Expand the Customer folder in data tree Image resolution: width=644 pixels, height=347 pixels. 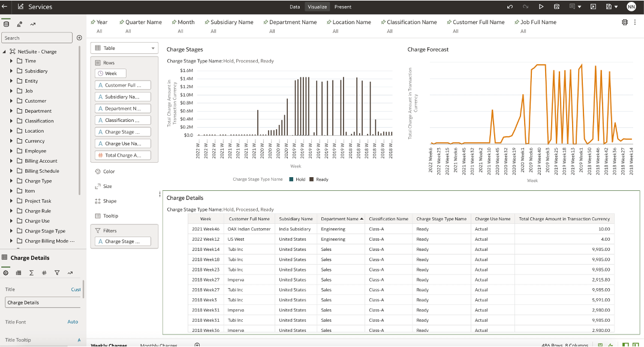point(11,101)
